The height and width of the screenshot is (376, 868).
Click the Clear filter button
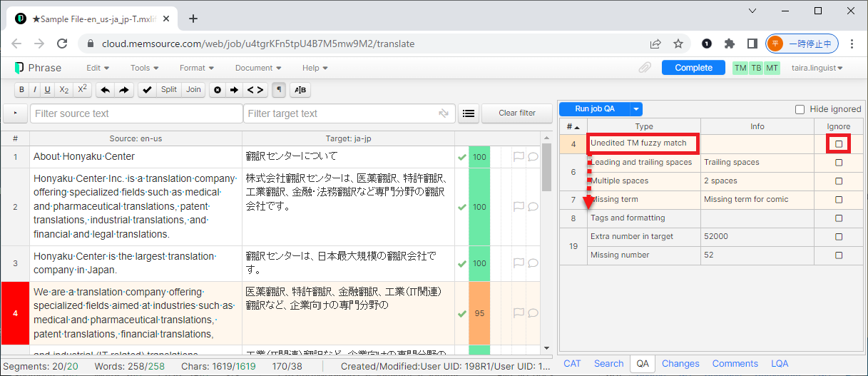click(517, 113)
